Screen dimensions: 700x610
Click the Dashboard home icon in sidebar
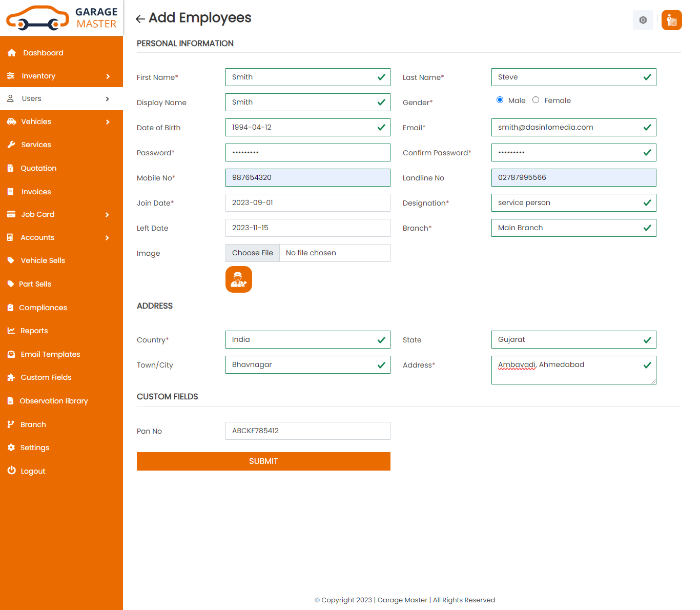[12, 53]
